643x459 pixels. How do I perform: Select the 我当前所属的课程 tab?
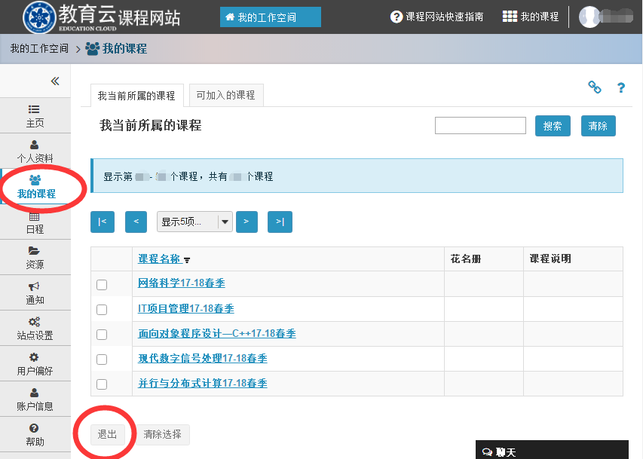[136, 96]
